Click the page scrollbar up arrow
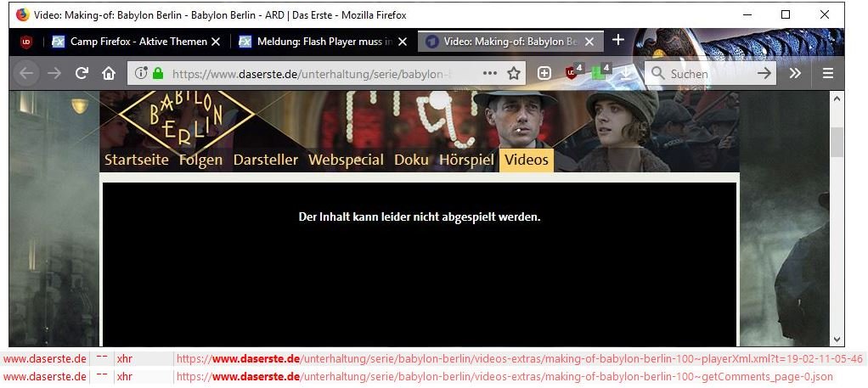868x388 pixels. tap(837, 98)
